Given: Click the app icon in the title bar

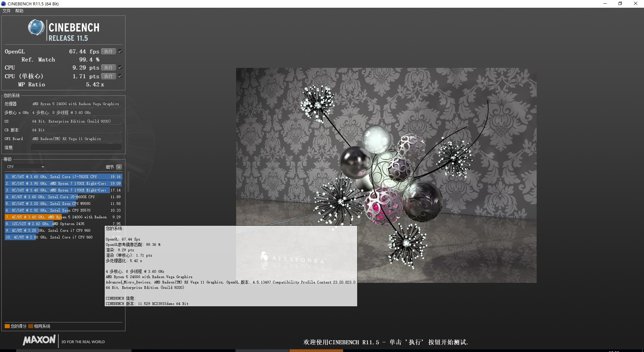Looking at the screenshot, I should (4, 3).
